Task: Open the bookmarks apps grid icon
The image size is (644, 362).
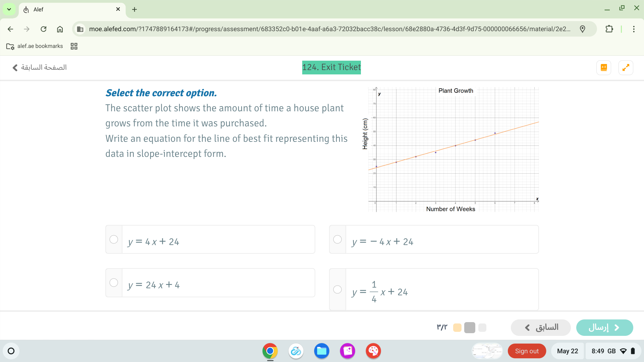Action: [x=74, y=46]
